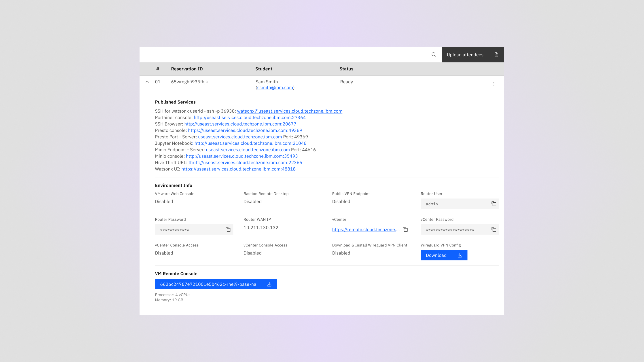Open the row overflow menu
This screenshot has height=362, width=644.
tap(494, 84)
